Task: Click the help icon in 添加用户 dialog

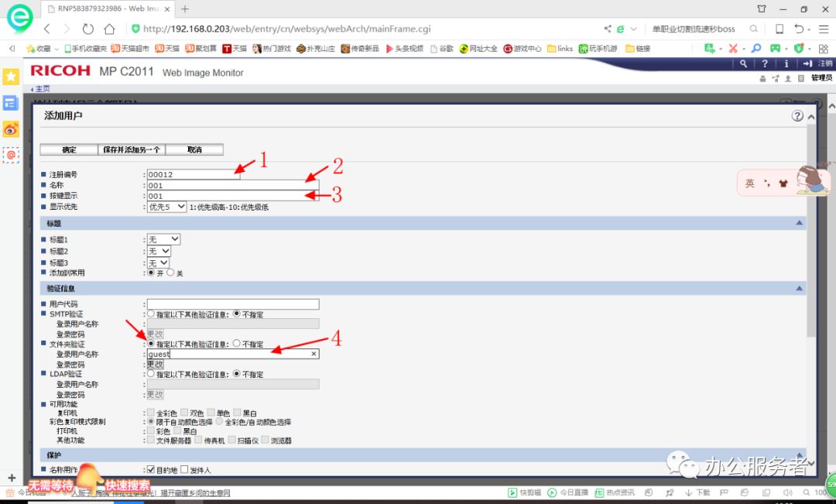Action: pyautogui.click(x=797, y=115)
